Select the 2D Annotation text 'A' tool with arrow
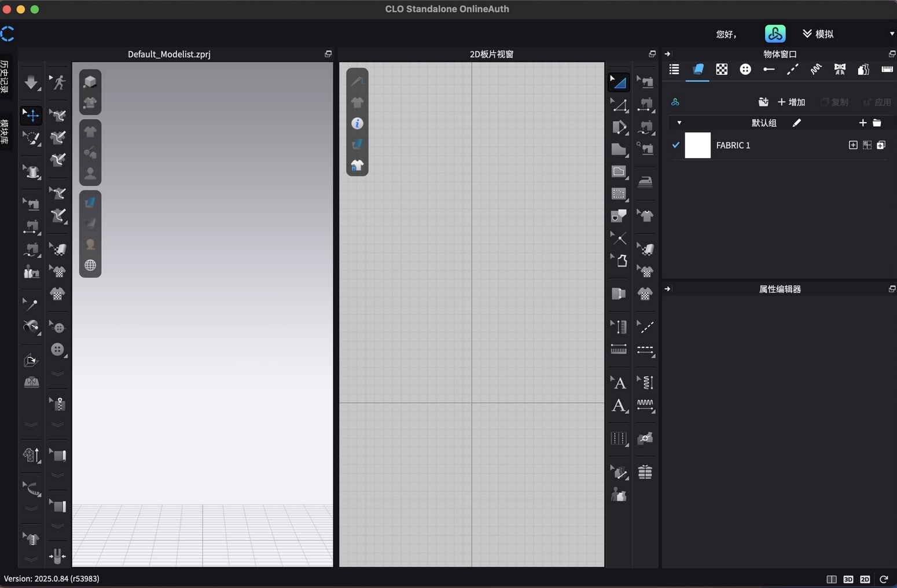897x588 pixels. pyautogui.click(x=619, y=383)
